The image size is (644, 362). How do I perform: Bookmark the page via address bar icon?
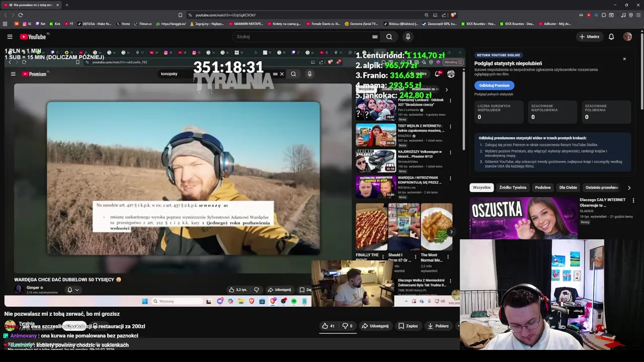[180, 15]
